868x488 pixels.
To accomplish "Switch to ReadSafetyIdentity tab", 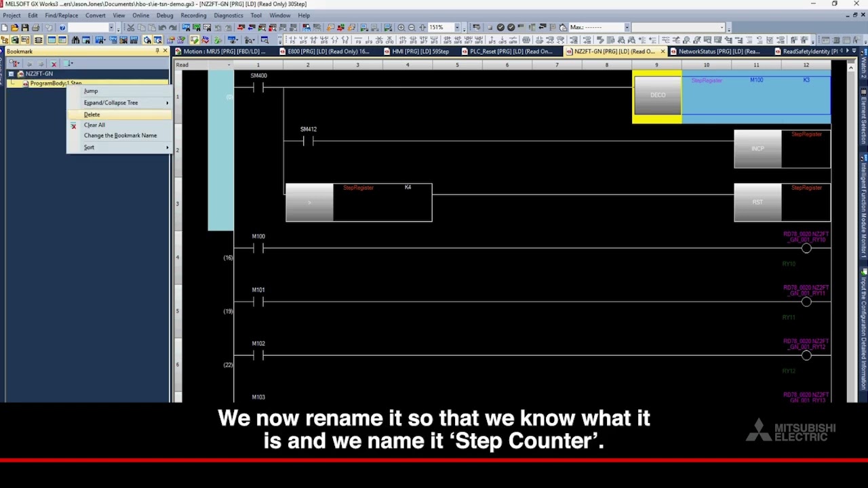I will click(810, 52).
